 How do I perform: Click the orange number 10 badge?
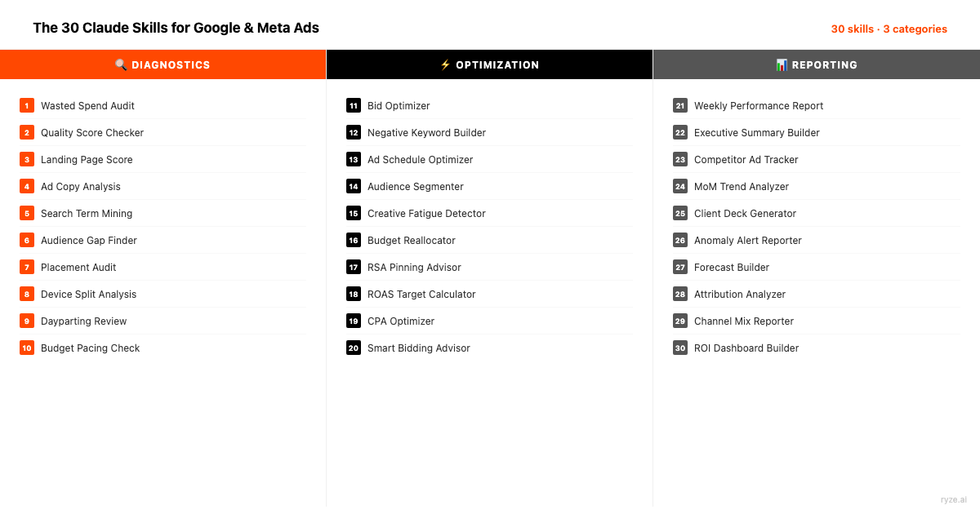(x=27, y=348)
